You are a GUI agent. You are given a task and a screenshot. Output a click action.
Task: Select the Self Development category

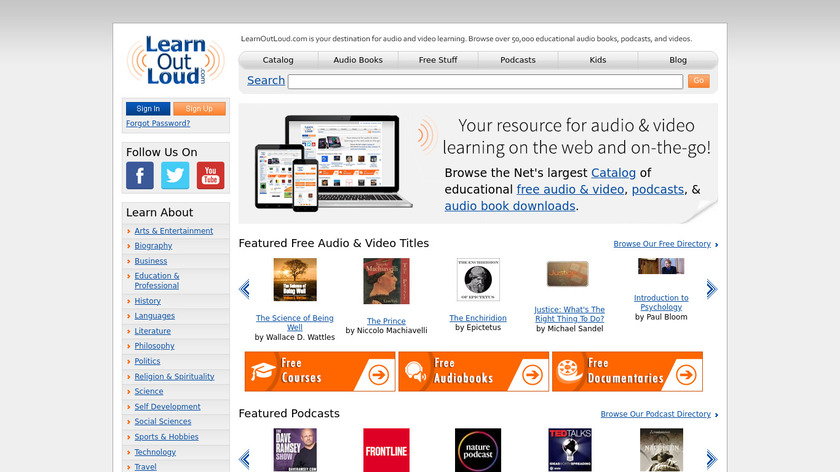(167, 407)
